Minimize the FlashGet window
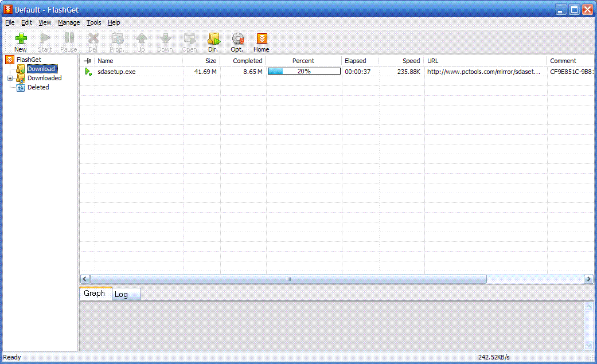The width and height of the screenshot is (597, 364). (x=561, y=10)
